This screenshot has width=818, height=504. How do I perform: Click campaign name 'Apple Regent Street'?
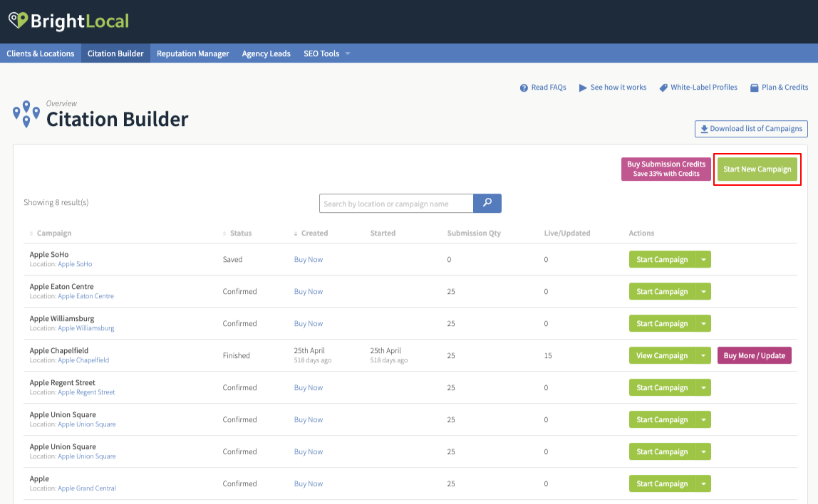point(63,382)
